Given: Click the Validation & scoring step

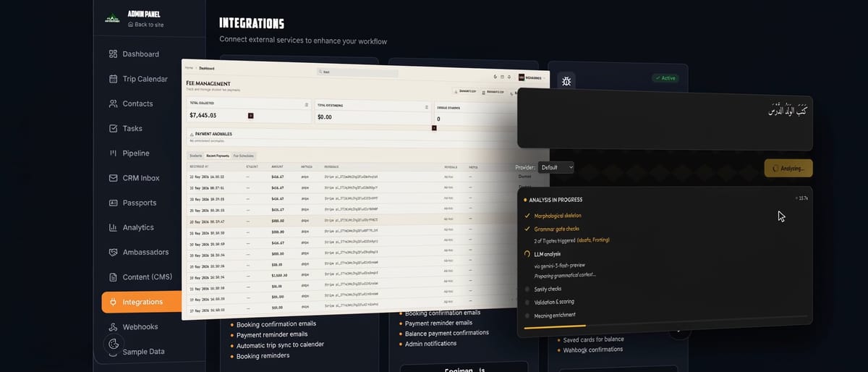Looking at the screenshot, I should click(553, 302).
